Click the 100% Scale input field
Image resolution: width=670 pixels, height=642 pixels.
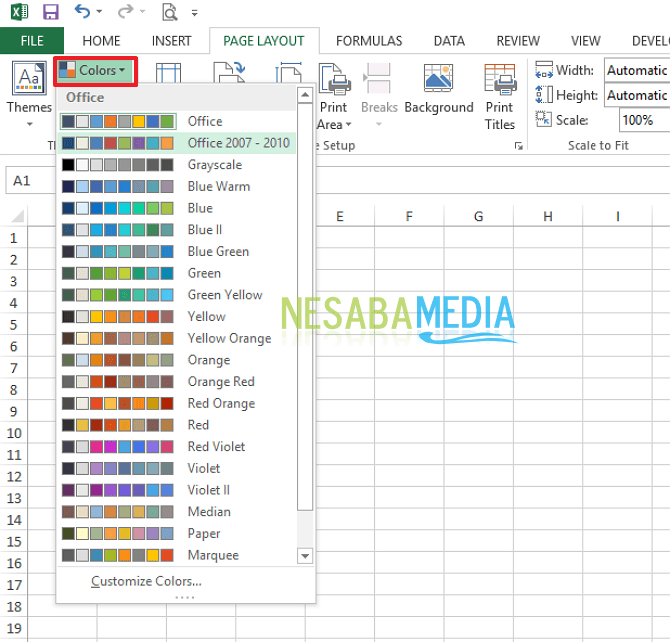pos(644,120)
